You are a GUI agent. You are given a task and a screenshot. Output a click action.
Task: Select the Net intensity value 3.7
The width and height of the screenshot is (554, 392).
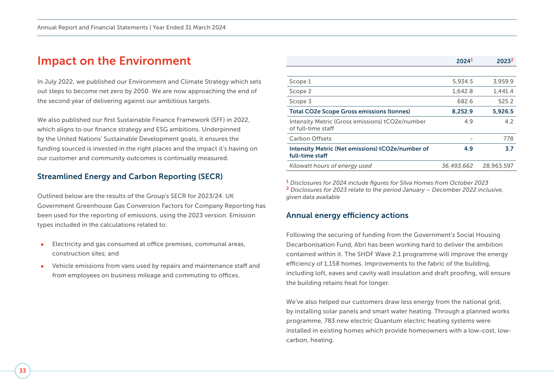tap(509, 149)
